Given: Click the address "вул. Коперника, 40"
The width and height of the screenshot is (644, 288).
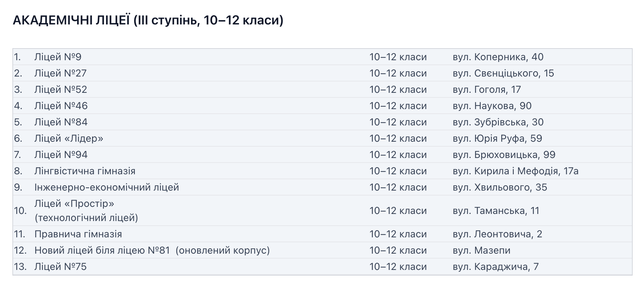Looking at the screenshot, I should [498, 57].
